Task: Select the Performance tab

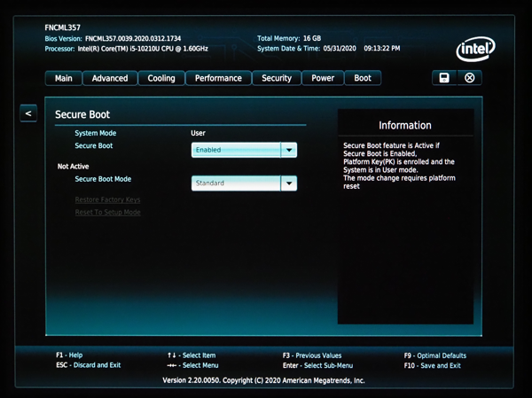Action: tap(218, 78)
